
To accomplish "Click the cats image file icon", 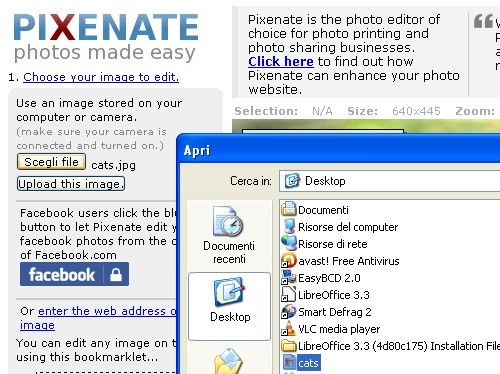I will click(289, 362).
